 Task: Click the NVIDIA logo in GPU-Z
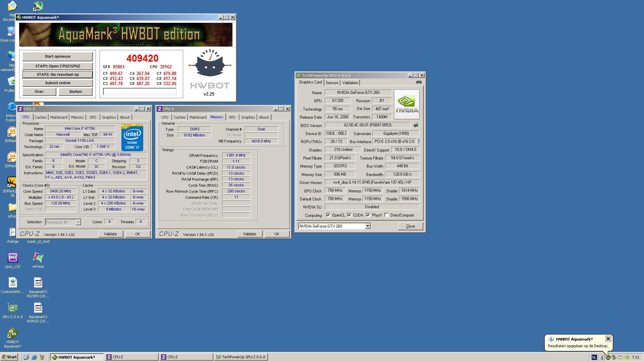[x=407, y=105]
